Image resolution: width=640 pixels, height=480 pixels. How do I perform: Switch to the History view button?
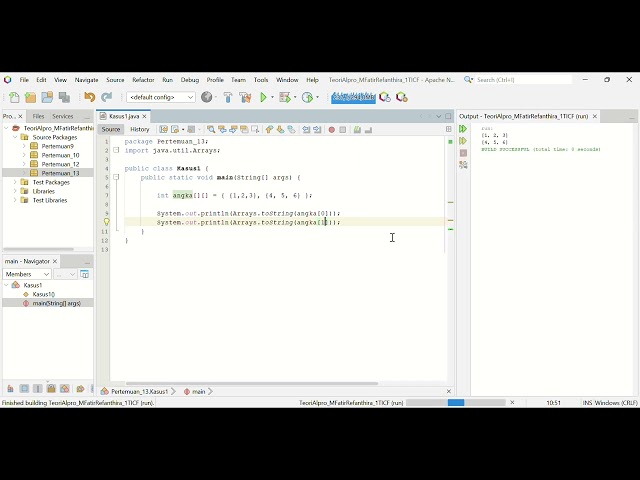pos(140,129)
